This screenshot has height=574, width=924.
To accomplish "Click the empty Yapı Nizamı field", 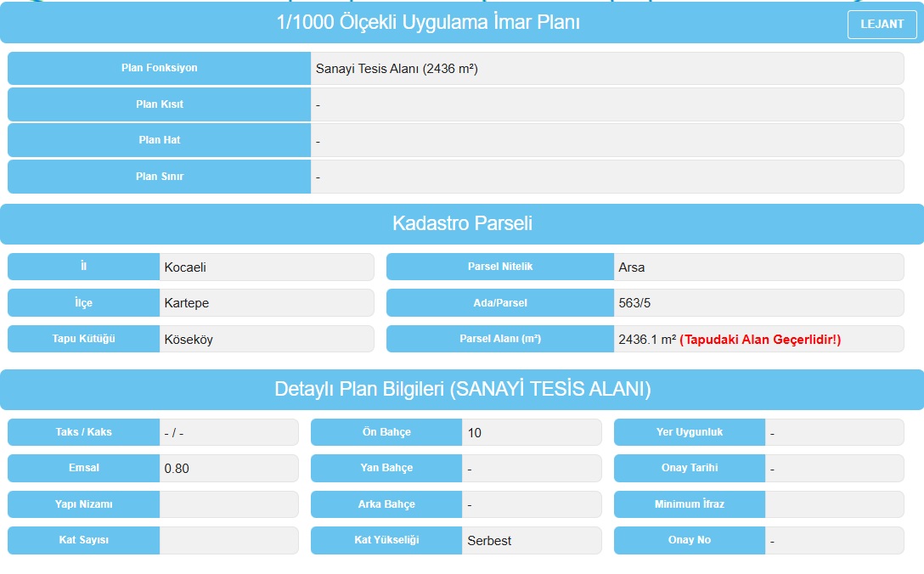I will 228,504.
